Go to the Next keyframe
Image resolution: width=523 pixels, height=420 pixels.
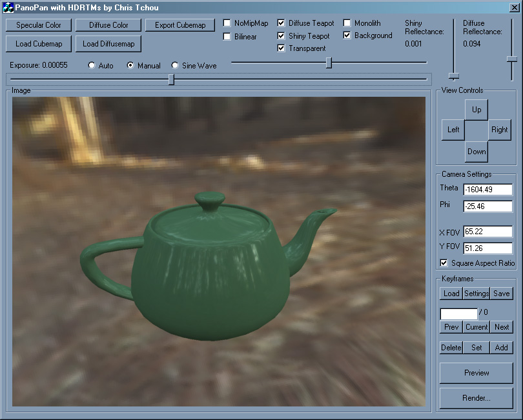[x=502, y=327]
